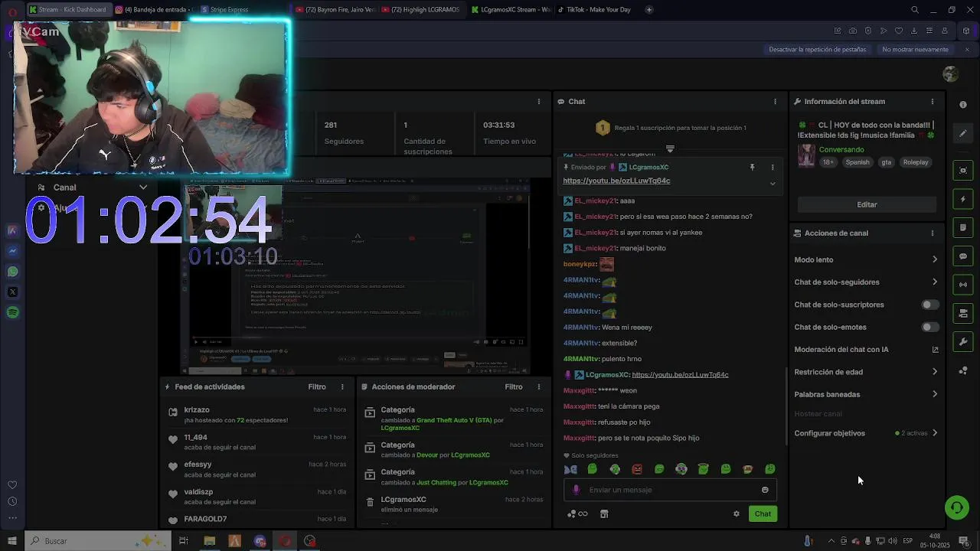Open Messenger from browser sidebar

[x=12, y=250]
